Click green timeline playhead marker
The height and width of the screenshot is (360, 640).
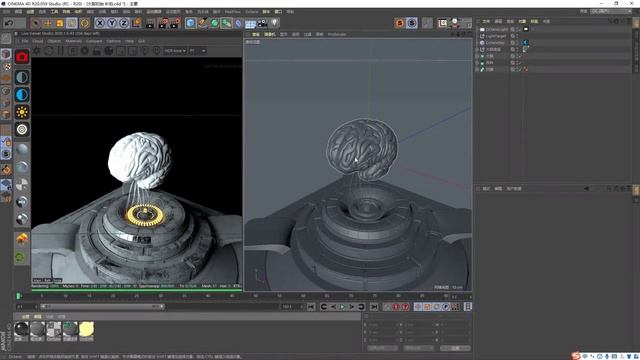[18, 296]
